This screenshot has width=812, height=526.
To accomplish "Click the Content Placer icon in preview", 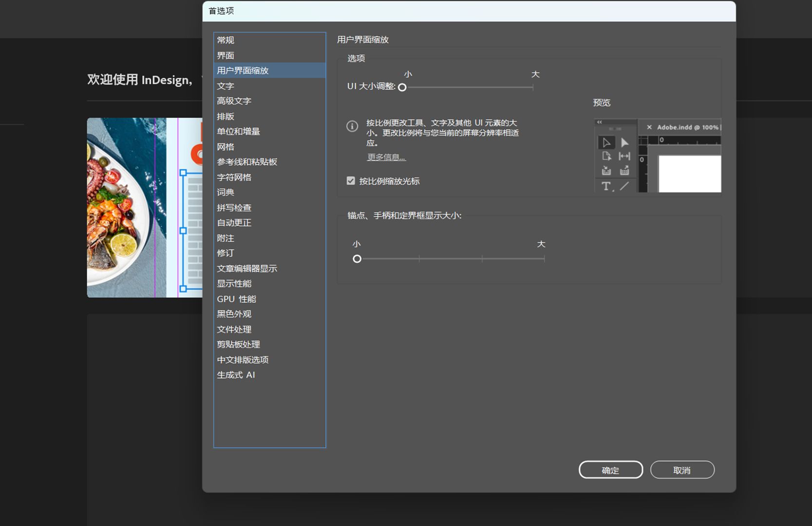I will tap(624, 171).
